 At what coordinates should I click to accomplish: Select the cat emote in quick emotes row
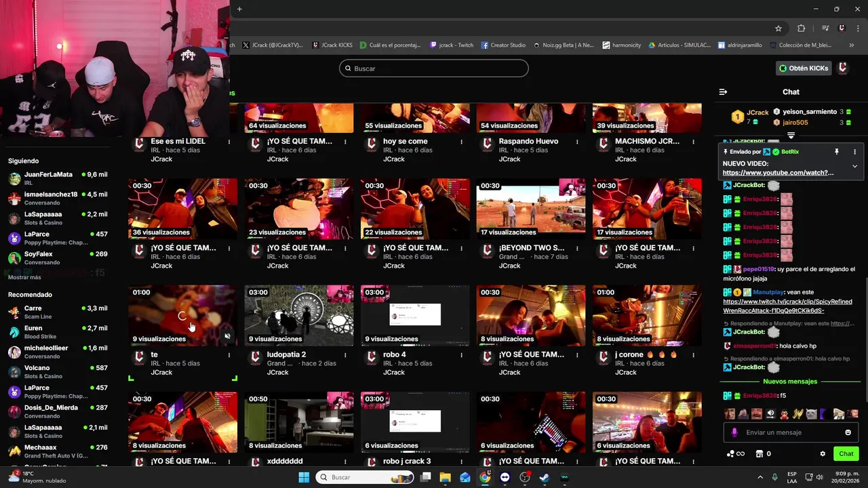[x=811, y=413]
